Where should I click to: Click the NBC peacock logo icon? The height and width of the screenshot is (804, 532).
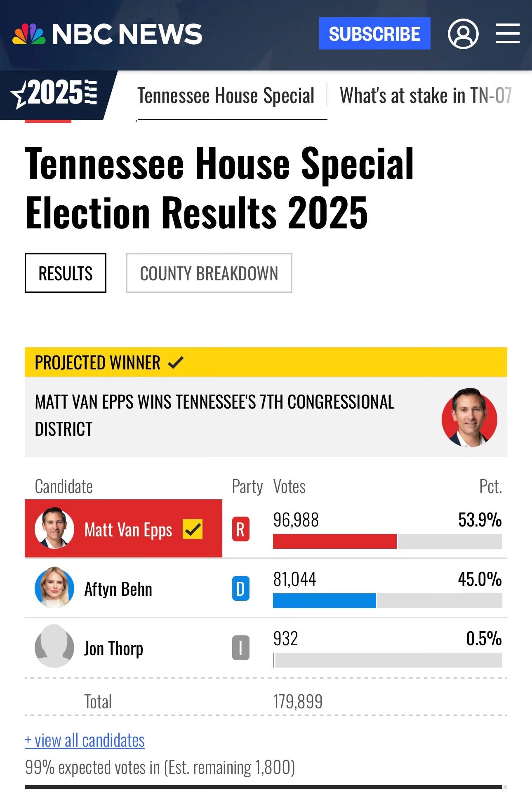pos(29,34)
